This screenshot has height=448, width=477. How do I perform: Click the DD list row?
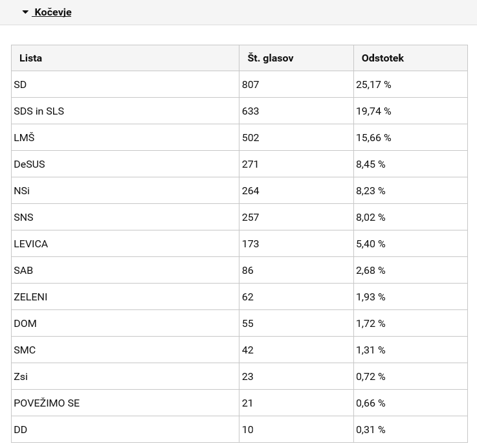click(239, 429)
